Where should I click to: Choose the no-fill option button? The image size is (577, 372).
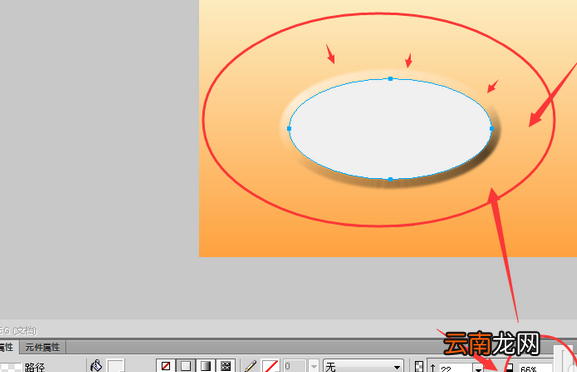[x=166, y=366]
